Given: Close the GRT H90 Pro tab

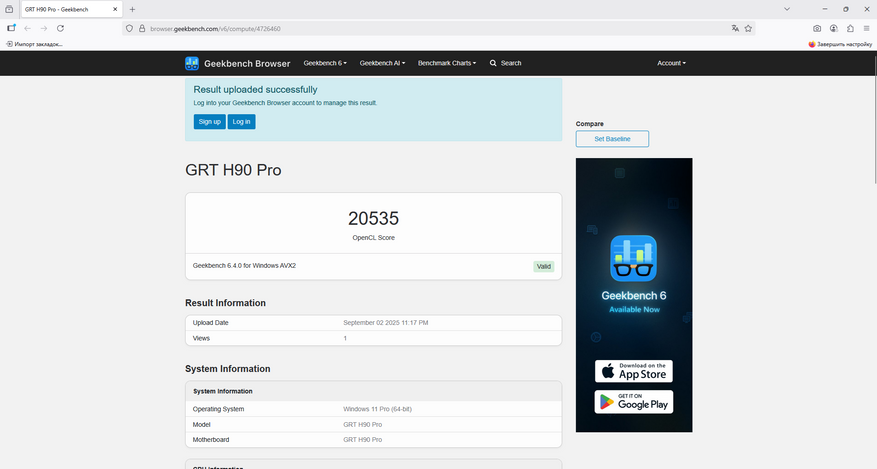Looking at the screenshot, I should (x=115, y=9).
